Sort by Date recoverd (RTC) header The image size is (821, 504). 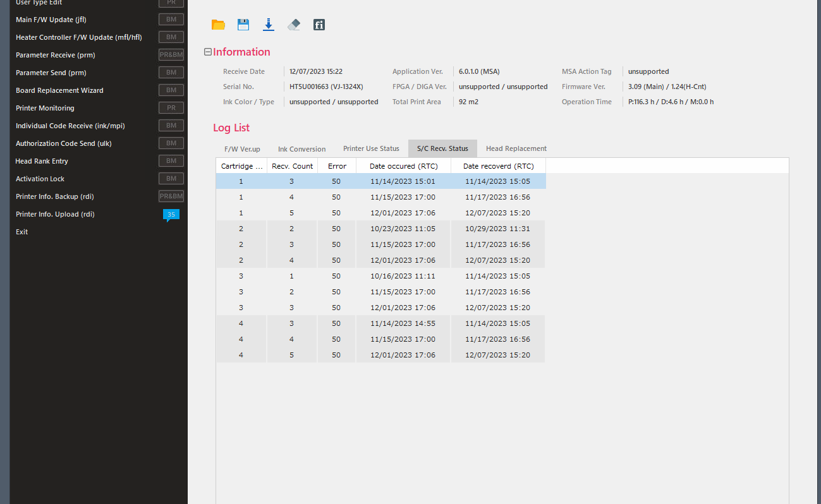[x=498, y=166]
